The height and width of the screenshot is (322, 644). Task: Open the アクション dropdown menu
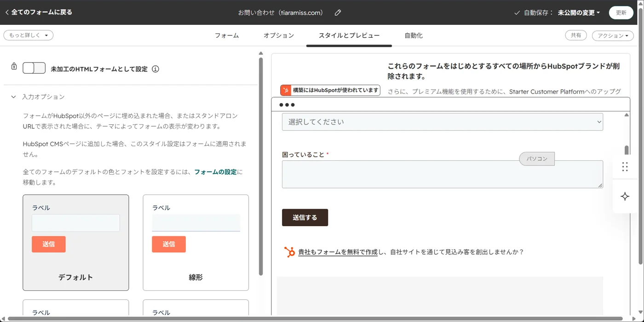tap(613, 35)
